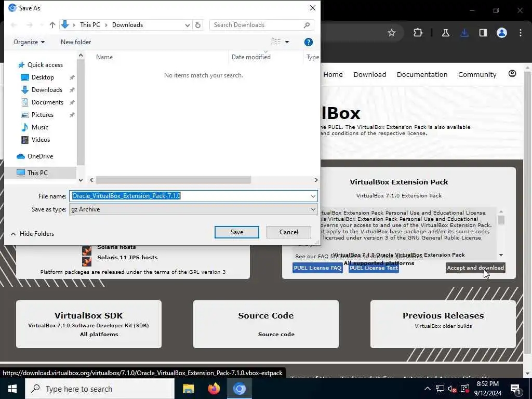Open VirtualBox SDK All platforms link
Viewport: 532px width, 399px height.
pos(99,334)
